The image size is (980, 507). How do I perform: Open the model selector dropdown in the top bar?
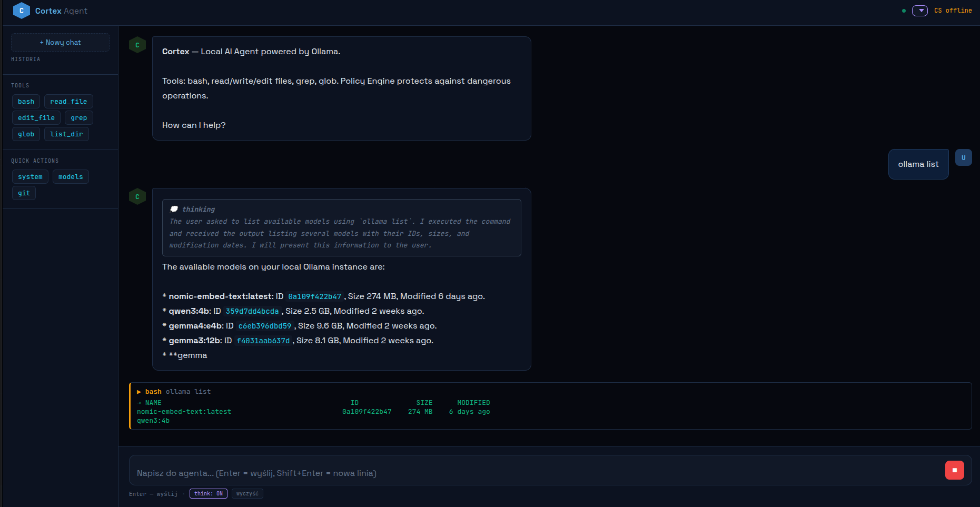click(920, 11)
